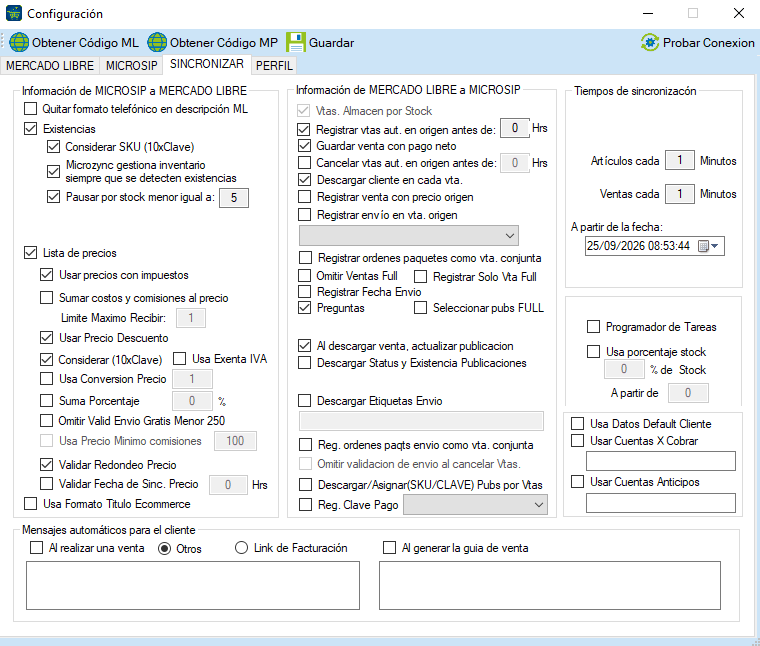
Task: Uncheck Descargar cliente en cada vta.
Action: [304, 180]
